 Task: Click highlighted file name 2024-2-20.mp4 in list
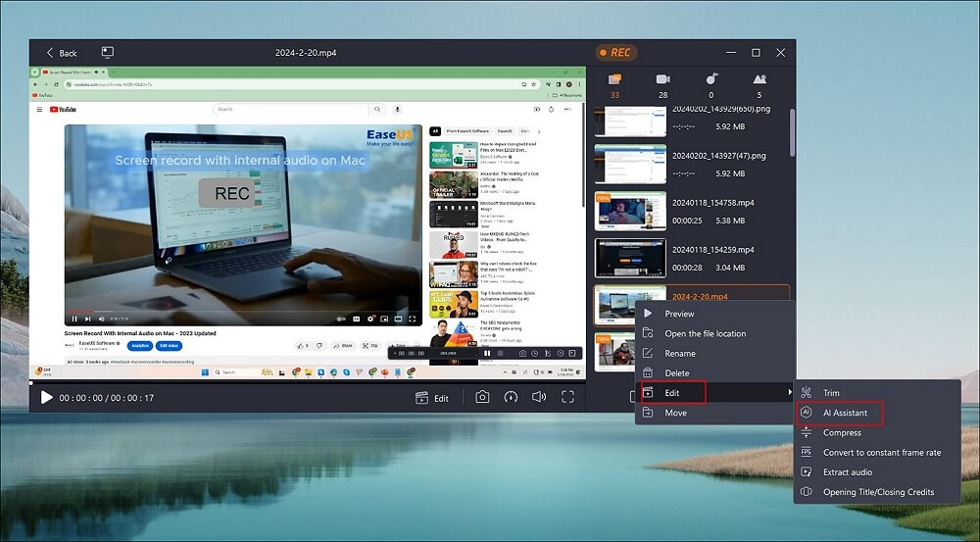pos(700,296)
